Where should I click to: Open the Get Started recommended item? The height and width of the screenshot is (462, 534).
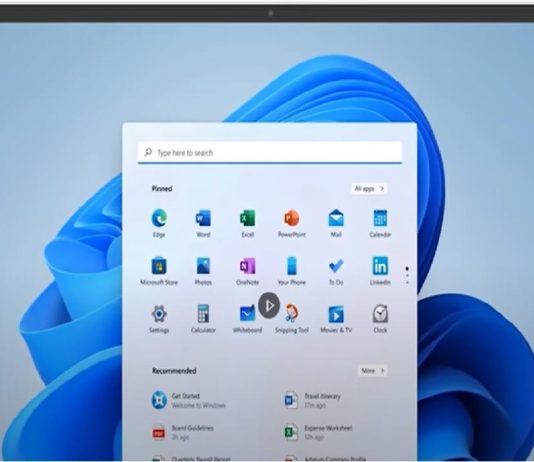(189, 400)
